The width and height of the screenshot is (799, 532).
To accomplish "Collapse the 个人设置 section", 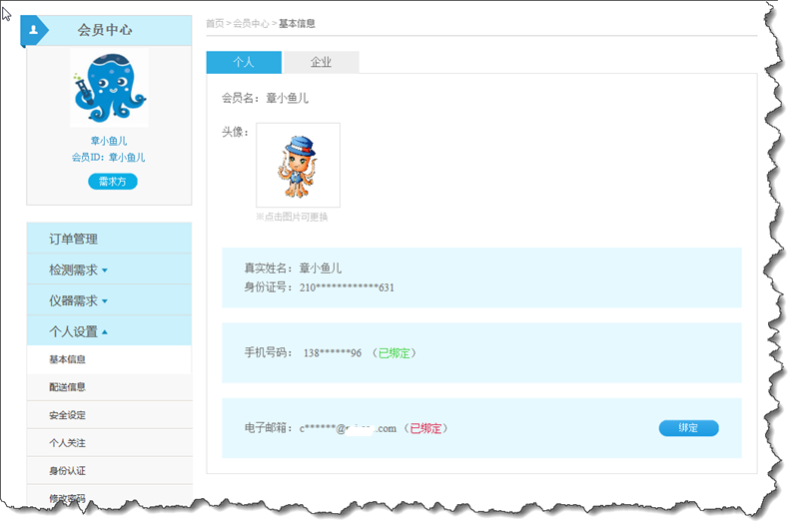I will [x=105, y=331].
